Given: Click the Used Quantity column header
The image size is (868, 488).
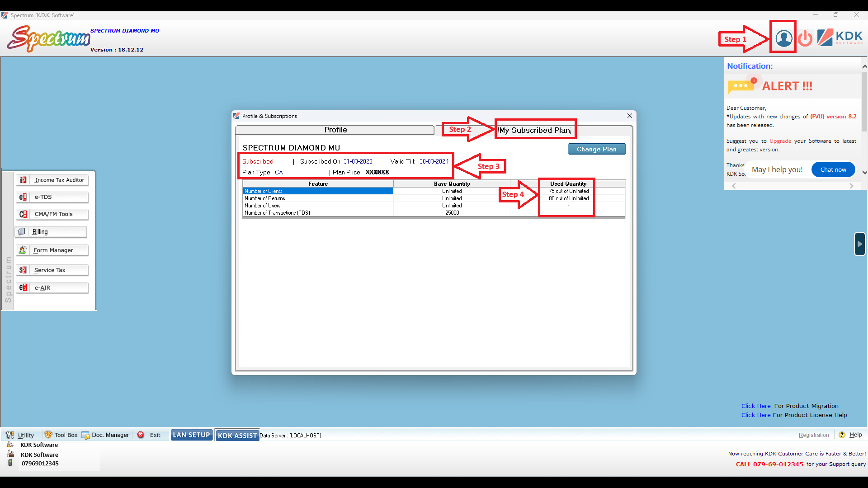Looking at the screenshot, I should (x=568, y=184).
